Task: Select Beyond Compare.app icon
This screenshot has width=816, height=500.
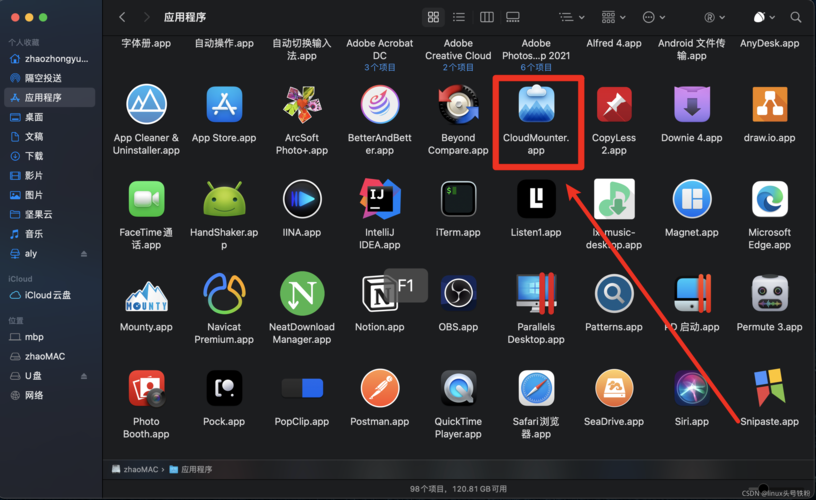Action: 458,104
